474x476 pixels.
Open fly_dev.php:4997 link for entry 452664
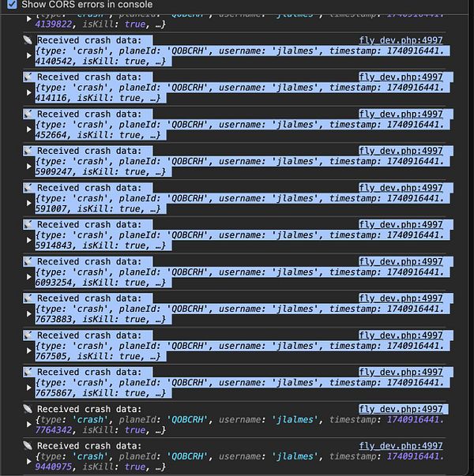click(x=401, y=114)
